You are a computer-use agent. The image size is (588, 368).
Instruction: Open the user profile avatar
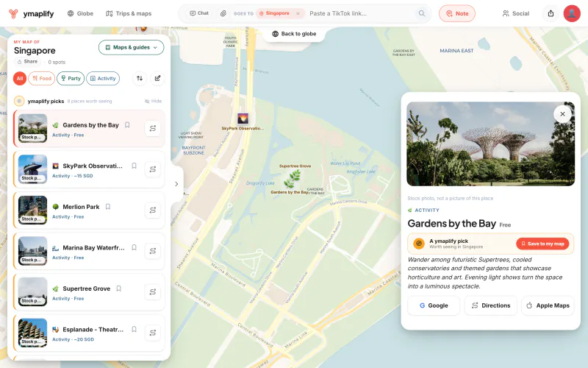click(x=572, y=13)
